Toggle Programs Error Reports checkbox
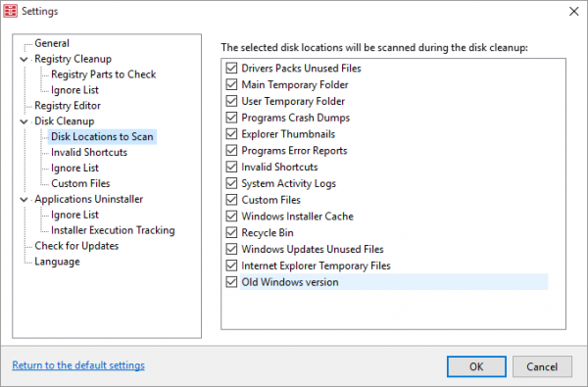588x387 pixels. (231, 150)
